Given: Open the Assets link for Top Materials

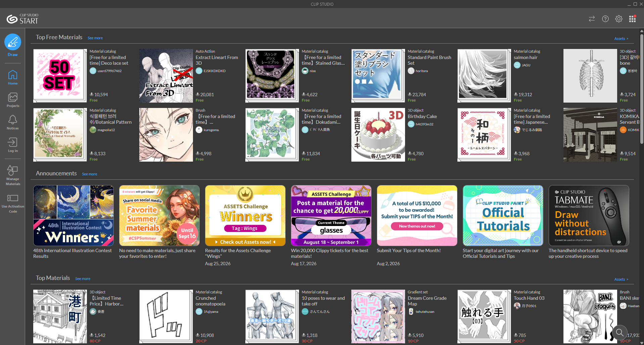Looking at the screenshot, I should (x=621, y=279).
